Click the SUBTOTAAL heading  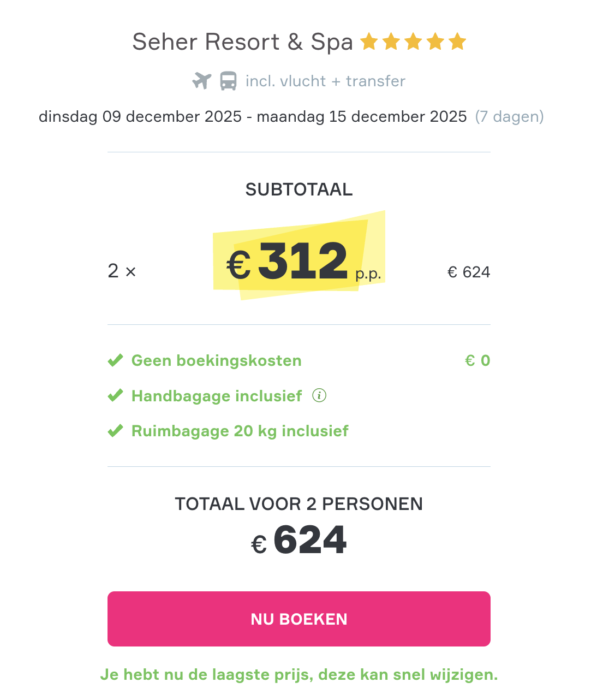coord(299,189)
